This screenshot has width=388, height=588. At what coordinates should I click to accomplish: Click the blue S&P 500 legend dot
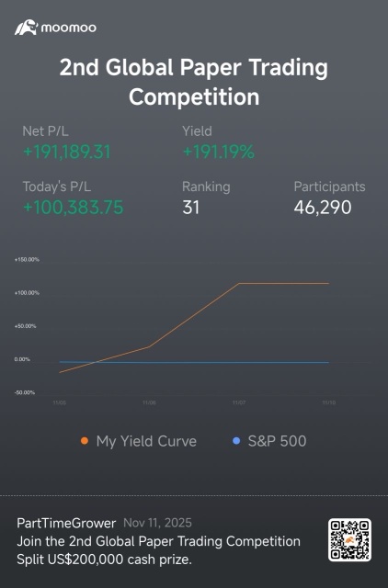(x=236, y=441)
